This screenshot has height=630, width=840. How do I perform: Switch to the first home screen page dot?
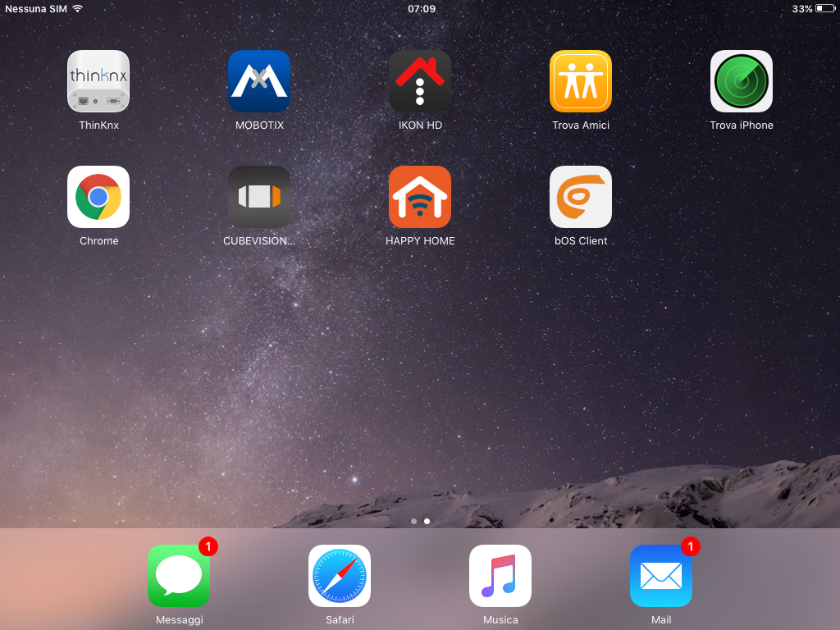413,521
